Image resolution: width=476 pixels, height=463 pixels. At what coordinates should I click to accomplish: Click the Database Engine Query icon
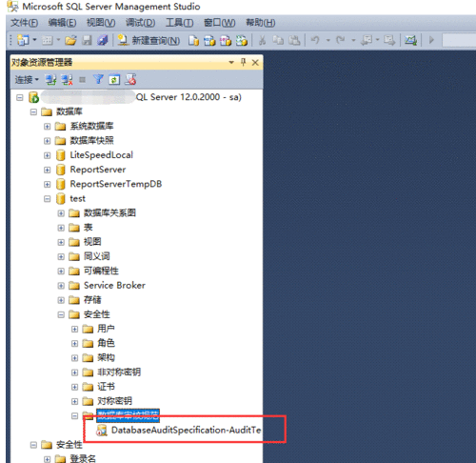(x=193, y=40)
